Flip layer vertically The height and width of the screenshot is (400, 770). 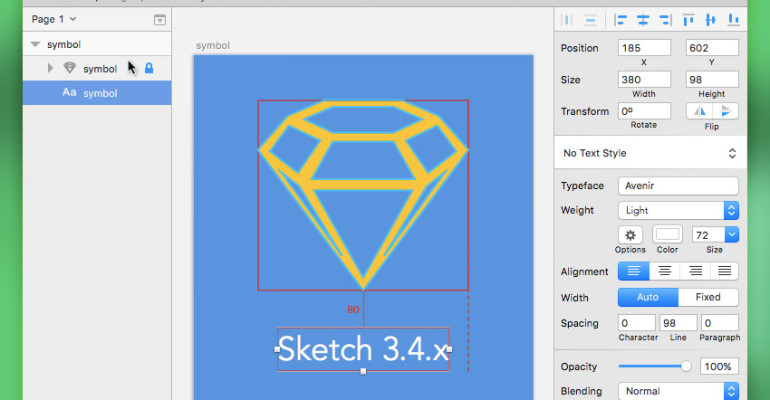(x=725, y=111)
